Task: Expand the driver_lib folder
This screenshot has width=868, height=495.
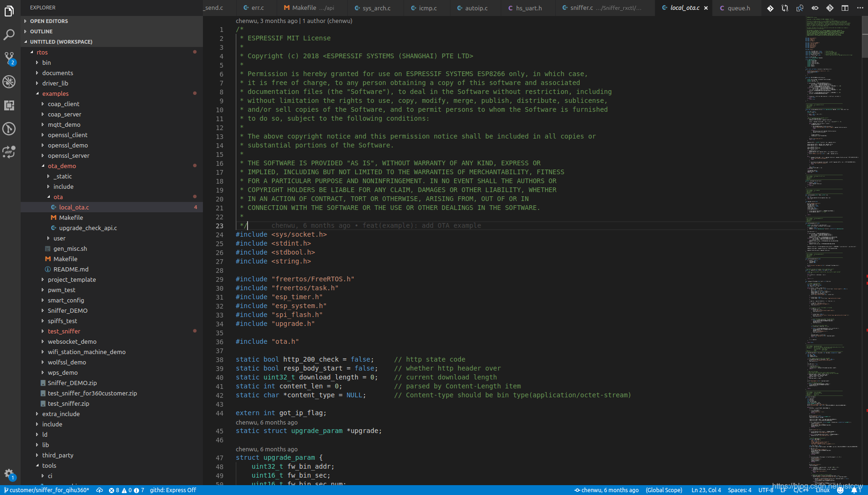Action: [112, 83]
